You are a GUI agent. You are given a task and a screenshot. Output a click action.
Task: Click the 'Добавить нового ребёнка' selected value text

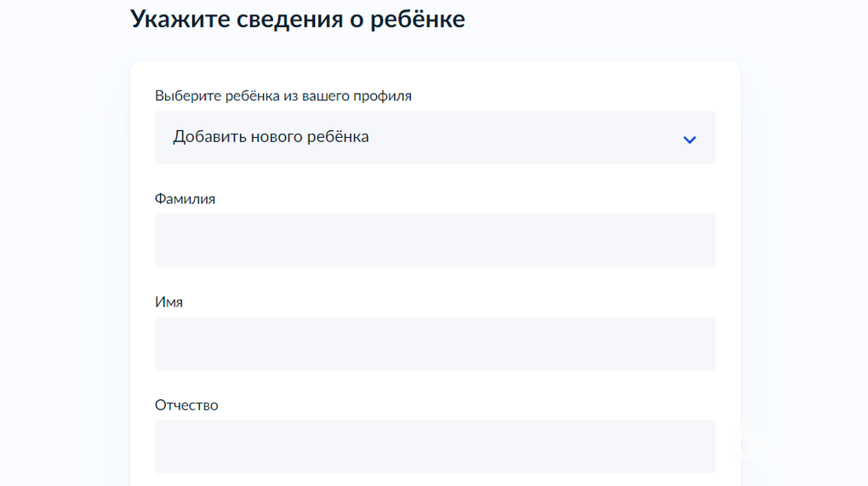(271, 137)
